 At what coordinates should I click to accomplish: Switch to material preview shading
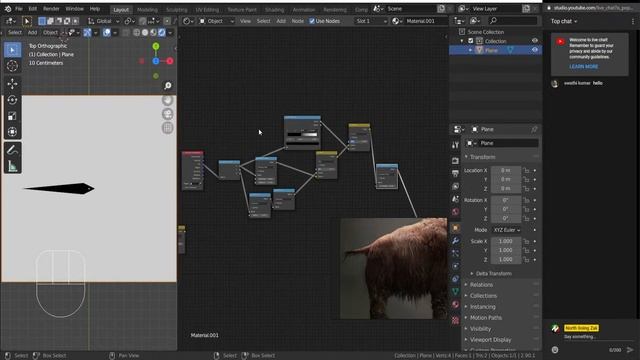(153, 33)
